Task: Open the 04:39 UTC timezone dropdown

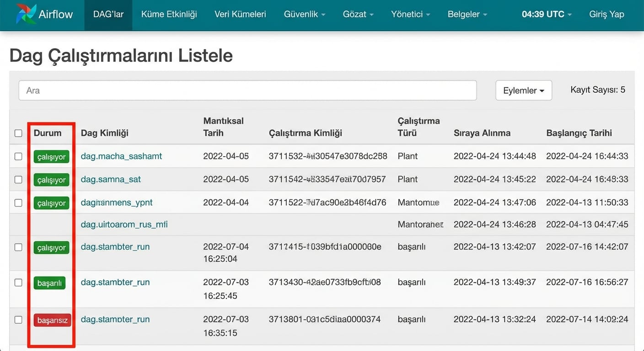Action: 547,14
